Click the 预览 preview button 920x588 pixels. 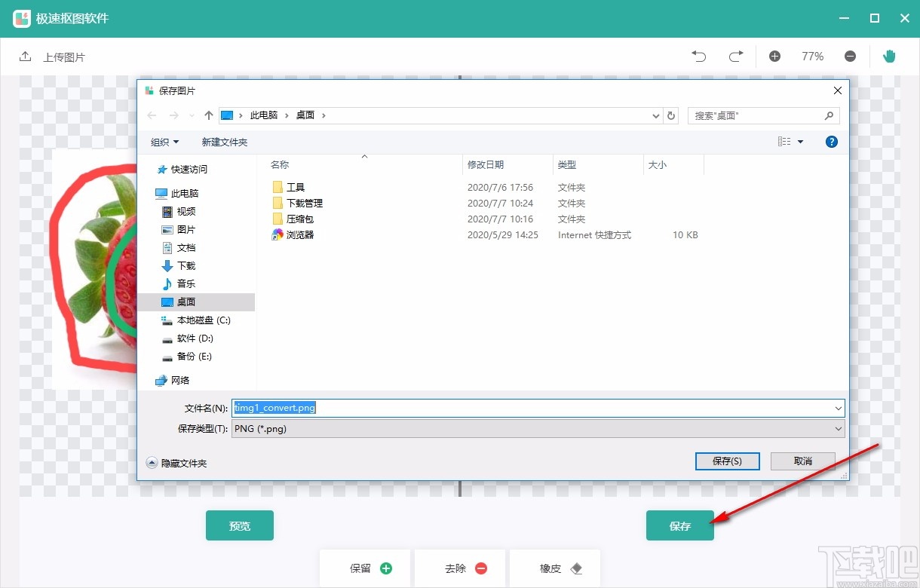pyautogui.click(x=239, y=525)
